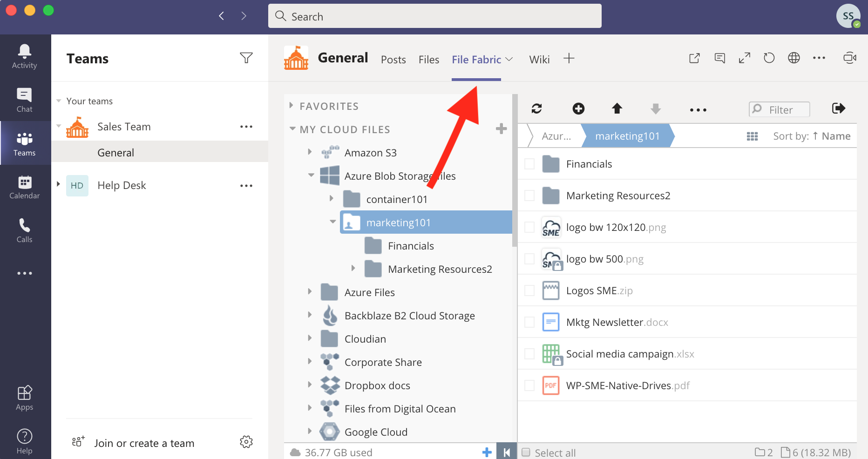The height and width of the screenshot is (459, 868).
Task: Add a new item with plus circle
Action: pyautogui.click(x=578, y=109)
